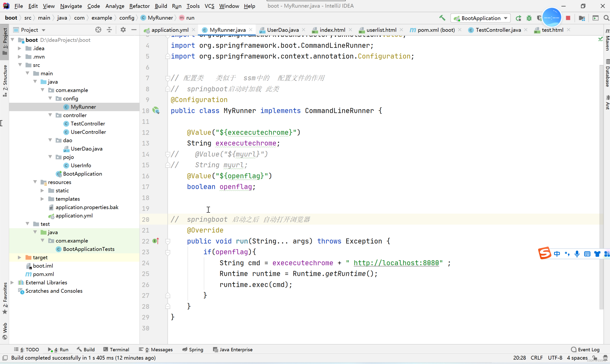Select UserController in project tree
The width and height of the screenshot is (610, 364).
pyautogui.click(x=88, y=132)
